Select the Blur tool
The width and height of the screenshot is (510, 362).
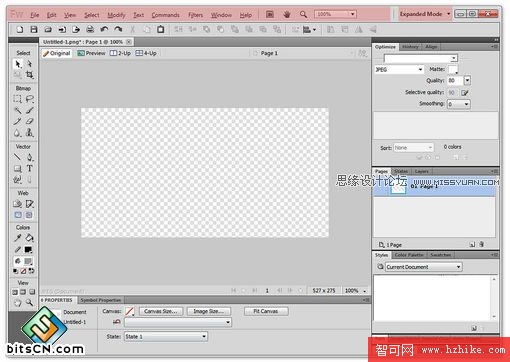click(x=18, y=133)
